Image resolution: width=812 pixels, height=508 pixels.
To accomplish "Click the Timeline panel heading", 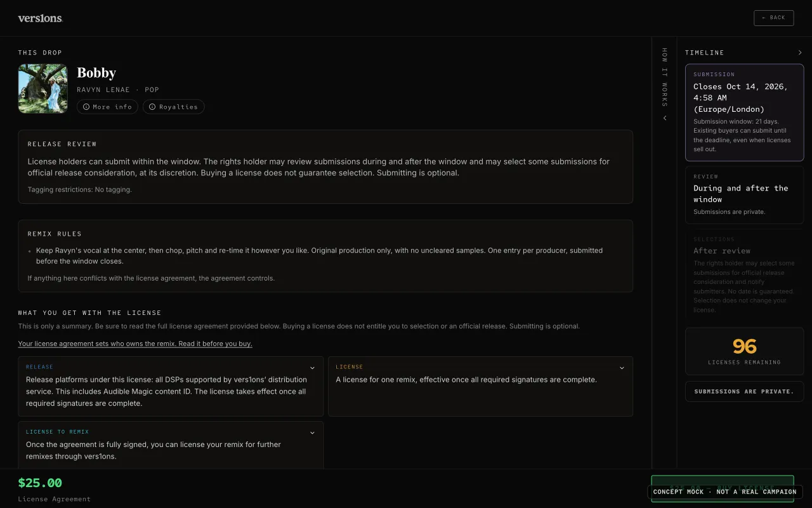I will pyautogui.click(x=704, y=53).
